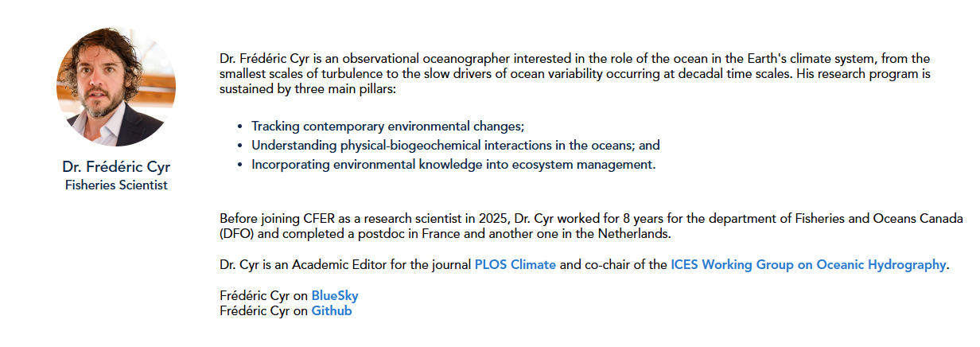Open the PLOS Climate journal link
The image size is (980, 347).
coord(515,264)
